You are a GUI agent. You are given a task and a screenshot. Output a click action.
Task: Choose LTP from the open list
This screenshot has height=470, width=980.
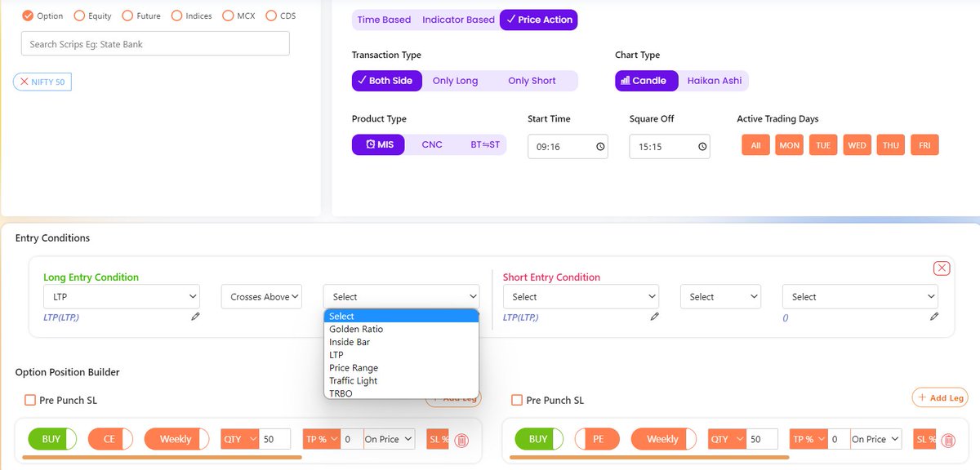coord(401,355)
